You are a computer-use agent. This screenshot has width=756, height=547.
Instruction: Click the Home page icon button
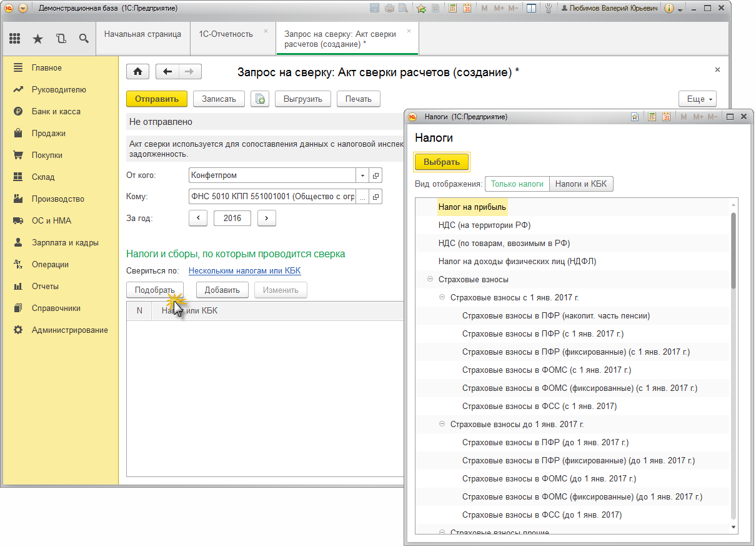click(x=138, y=71)
